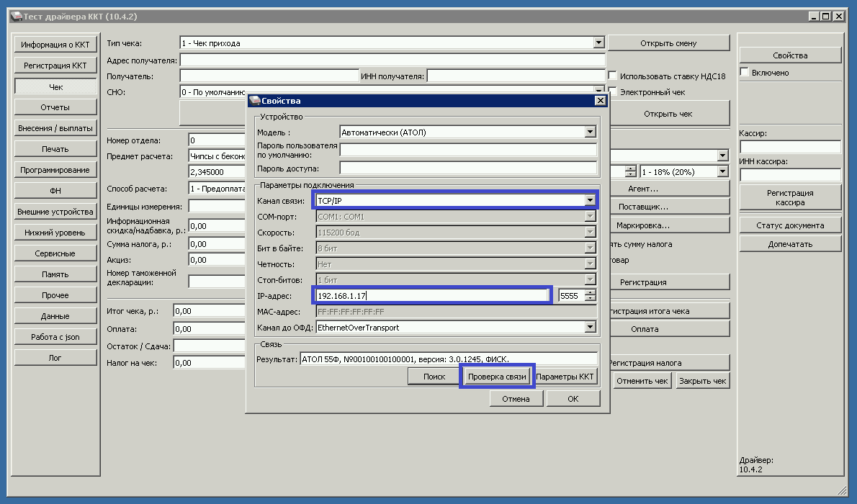The width and height of the screenshot is (857, 504).
Task: Expand Канал до ОФД dropdown
Action: [x=590, y=328]
